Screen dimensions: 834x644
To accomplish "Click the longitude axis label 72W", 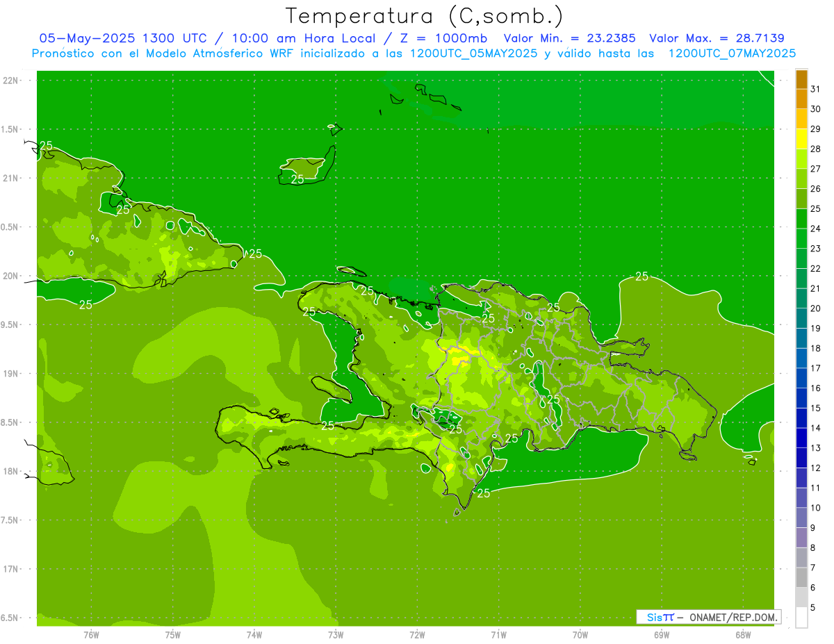I will (417, 634).
